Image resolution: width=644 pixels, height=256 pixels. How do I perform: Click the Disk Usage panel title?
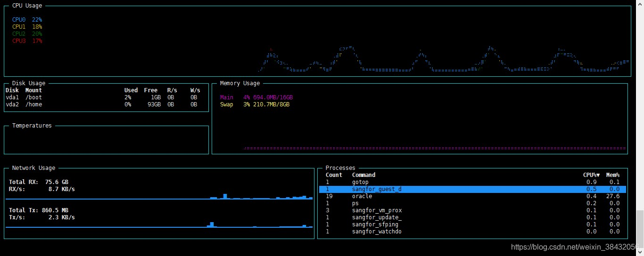29,83
